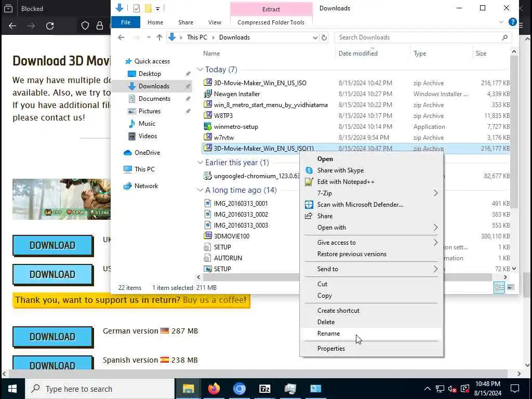Open the File ribbon tab
Viewport: 532px width, 399px height.
click(x=126, y=22)
